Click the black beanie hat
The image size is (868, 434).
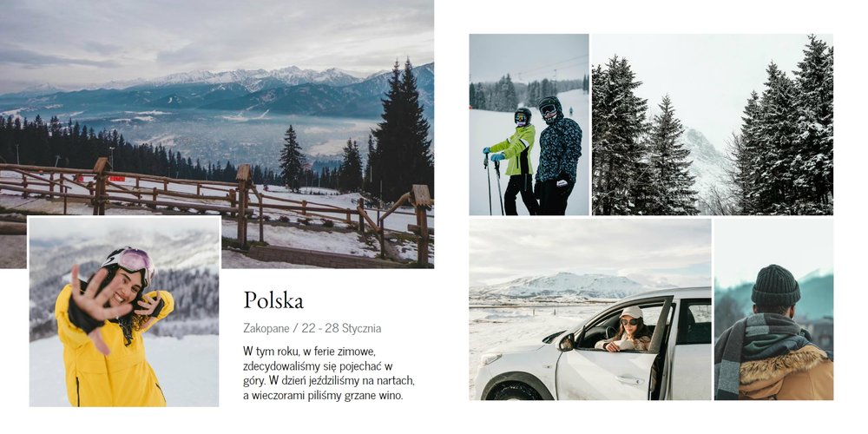click(x=775, y=286)
